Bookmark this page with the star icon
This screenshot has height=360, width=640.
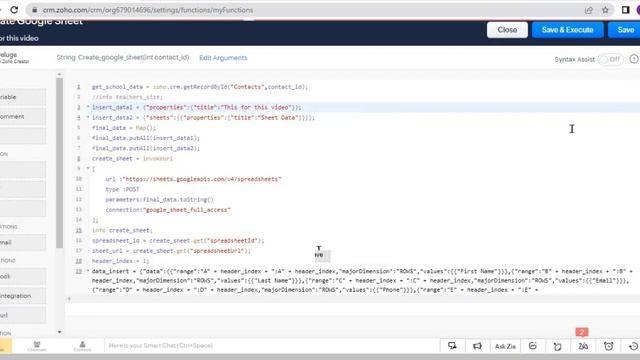point(605,10)
